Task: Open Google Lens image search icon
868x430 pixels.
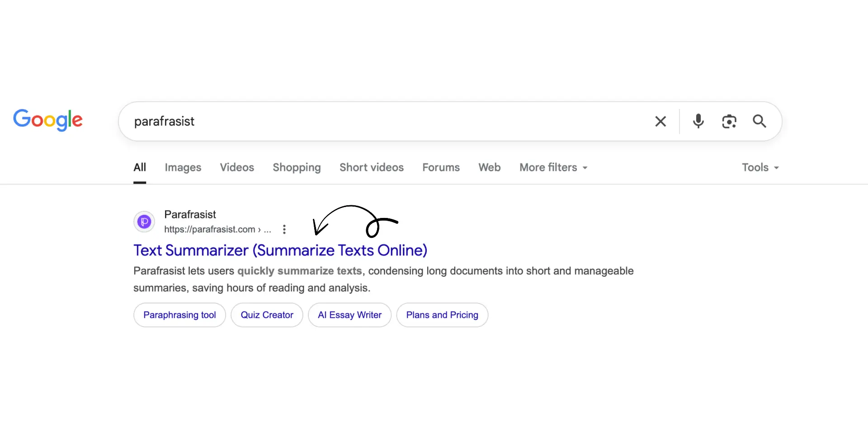Action: 729,121
